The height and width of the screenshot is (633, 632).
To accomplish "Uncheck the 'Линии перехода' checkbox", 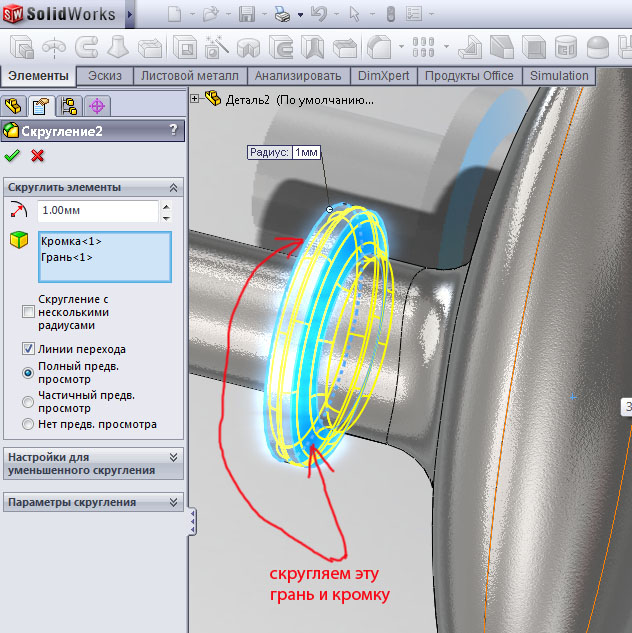I will tap(28, 349).
